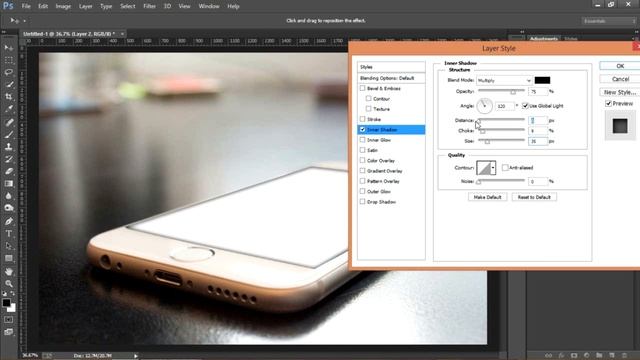This screenshot has width=640, height=360.
Task: Click the black shadow color swatch
Action: [x=542, y=80]
